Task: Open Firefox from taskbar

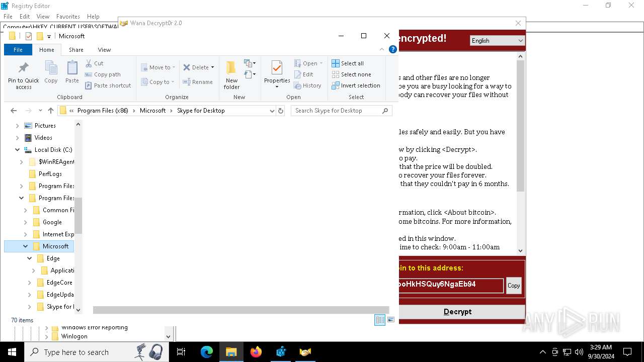Action: tap(256, 352)
